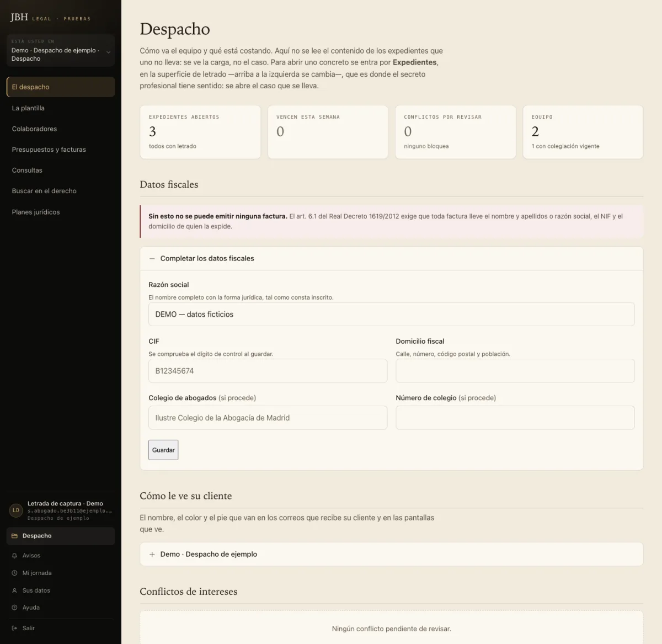Screen dimensions: 662x644
Task: Click the Salir logout icon
Action: 15,628
